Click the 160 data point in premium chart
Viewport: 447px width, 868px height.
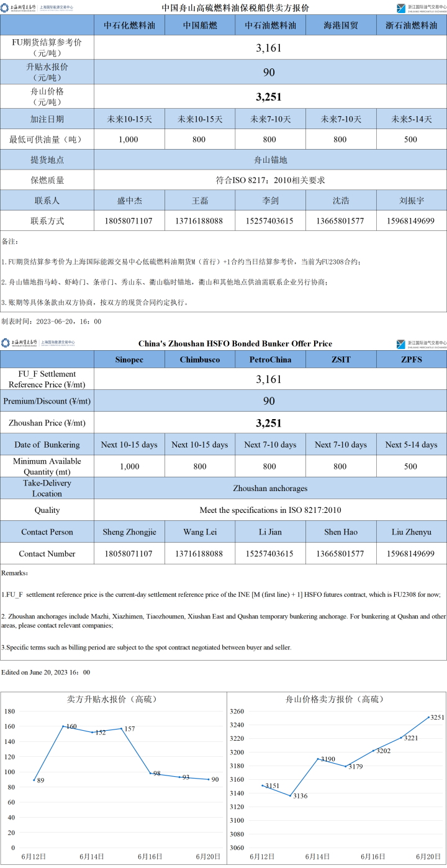pos(63,726)
